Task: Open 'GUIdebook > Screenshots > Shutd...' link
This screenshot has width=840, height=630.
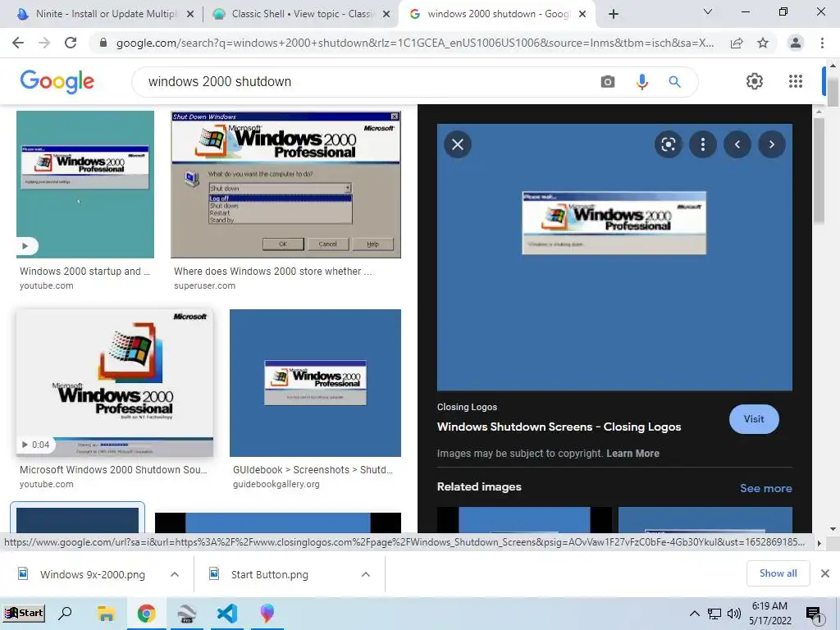Action: pyautogui.click(x=313, y=470)
